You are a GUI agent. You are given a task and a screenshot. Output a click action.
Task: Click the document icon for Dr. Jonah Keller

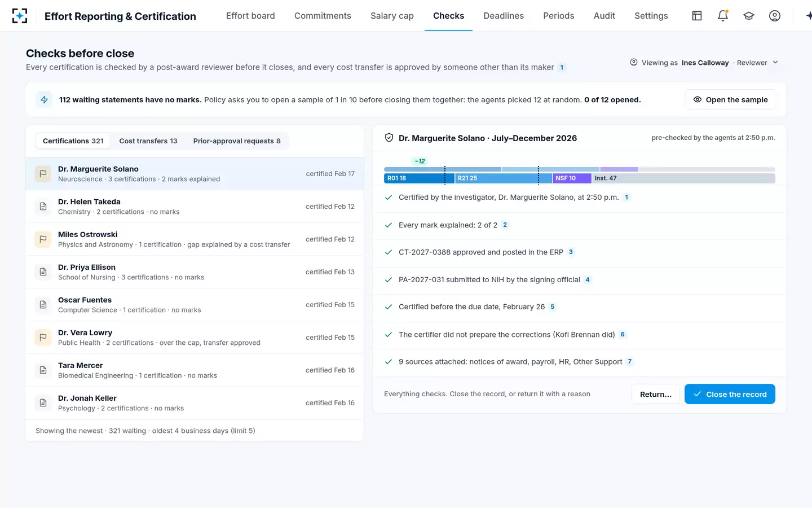pyautogui.click(x=43, y=403)
